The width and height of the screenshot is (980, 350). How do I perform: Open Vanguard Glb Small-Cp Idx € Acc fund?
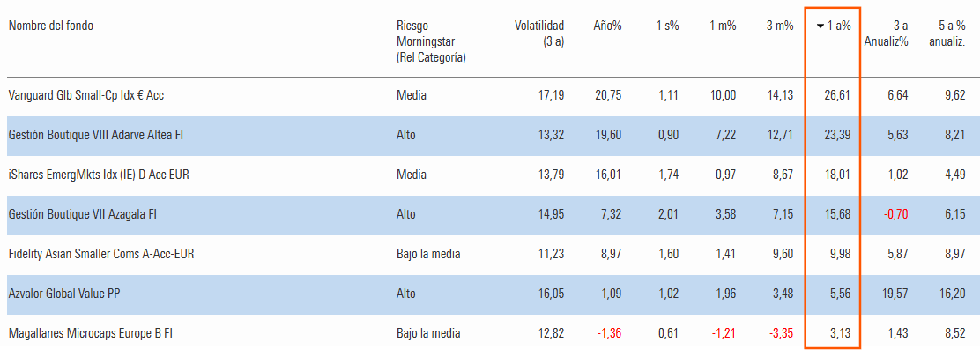click(86, 95)
